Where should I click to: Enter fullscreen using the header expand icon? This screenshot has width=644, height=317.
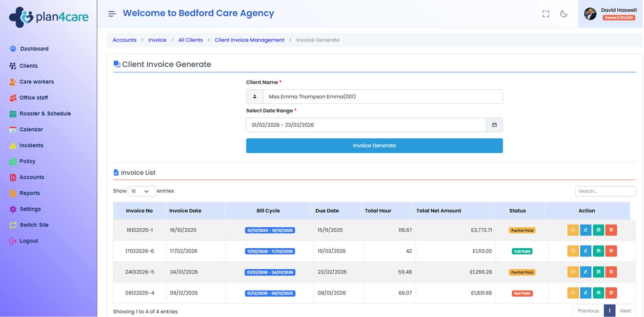[x=546, y=14]
